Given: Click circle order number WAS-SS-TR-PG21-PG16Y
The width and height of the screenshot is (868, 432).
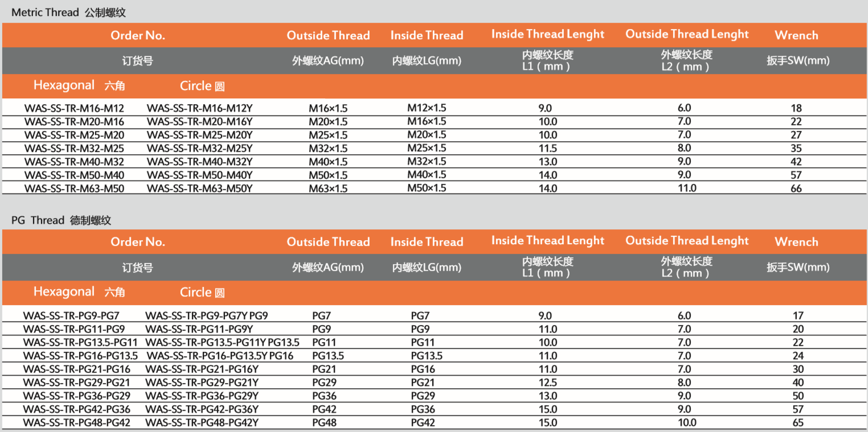Looking at the screenshot, I should point(202,369).
